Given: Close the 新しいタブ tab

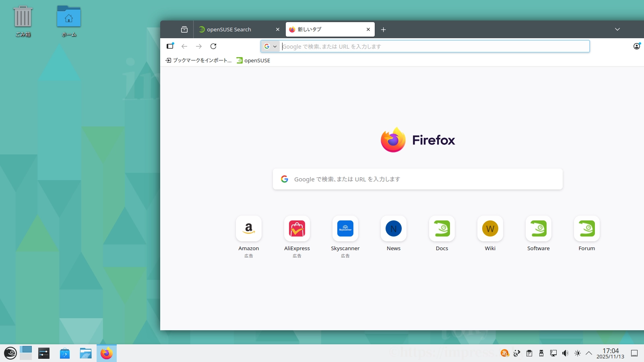Looking at the screenshot, I should (368, 29).
